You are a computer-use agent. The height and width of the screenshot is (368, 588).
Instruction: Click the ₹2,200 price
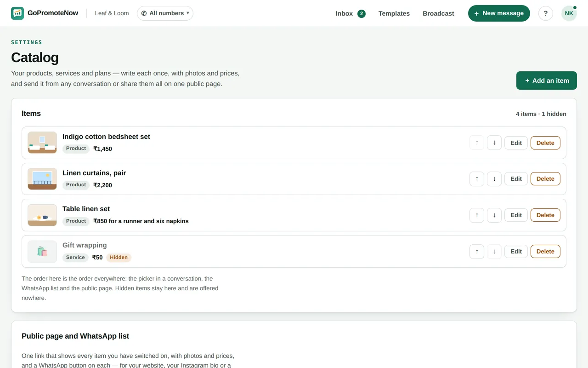click(x=102, y=185)
